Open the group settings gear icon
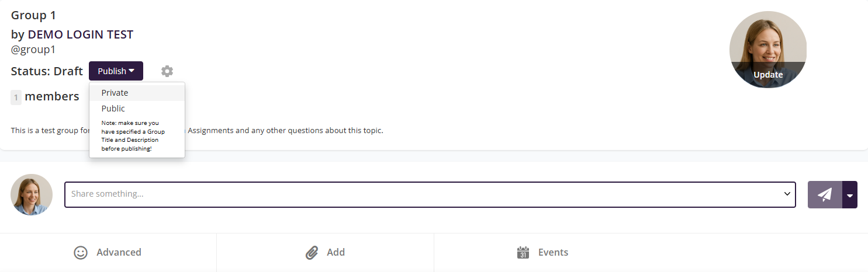Screen dimensions: 868x272 (167, 71)
